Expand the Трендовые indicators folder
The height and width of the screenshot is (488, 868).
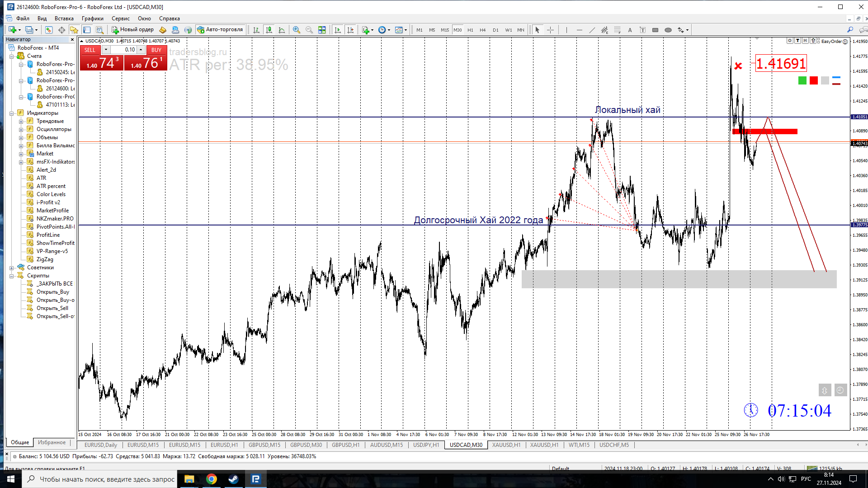pyautogui.click(x=21, y=121)
